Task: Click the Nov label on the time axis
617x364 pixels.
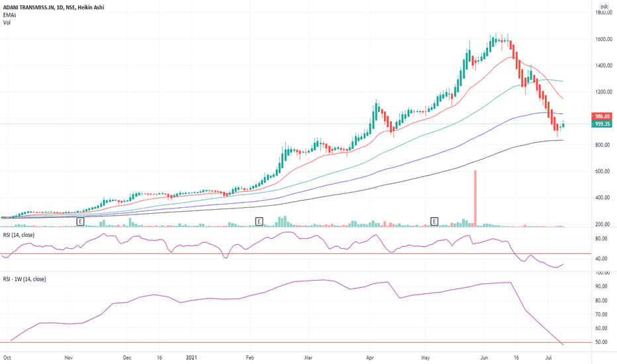Action: [x=68, y=357]
